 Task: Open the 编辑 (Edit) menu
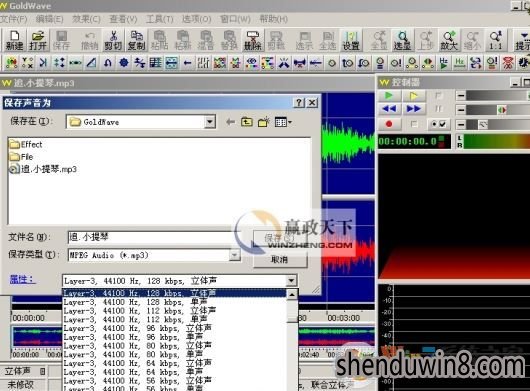pos(50,19)
